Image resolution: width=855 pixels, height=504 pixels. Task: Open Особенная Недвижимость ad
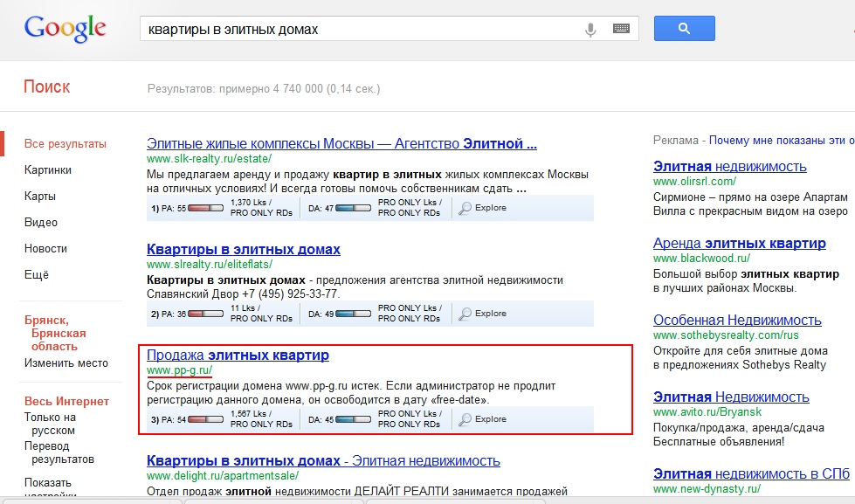click(737, 321)
